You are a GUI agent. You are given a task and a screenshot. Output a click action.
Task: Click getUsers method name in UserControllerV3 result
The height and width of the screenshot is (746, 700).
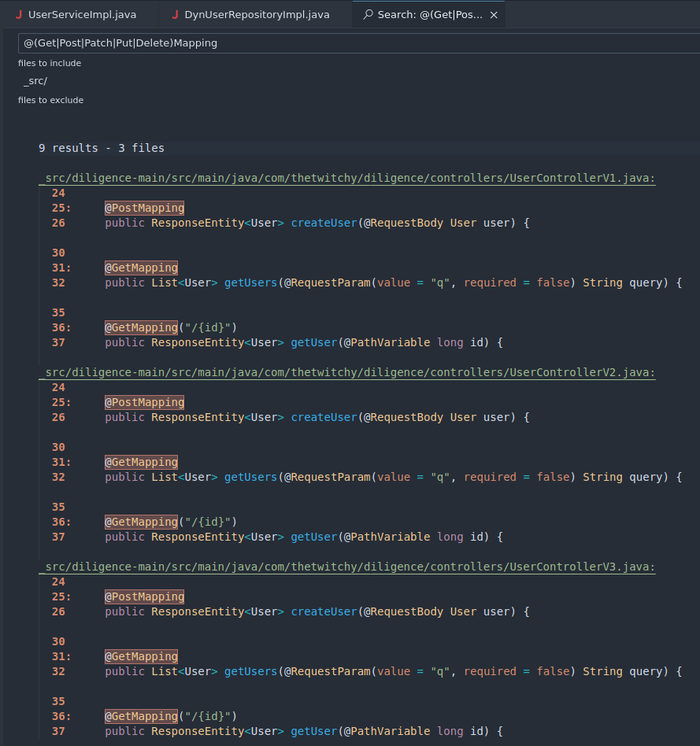click(x=250, y=671)
